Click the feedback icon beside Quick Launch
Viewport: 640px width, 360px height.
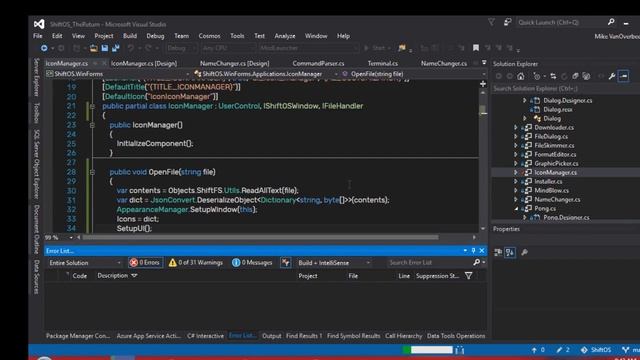[507, 22]
